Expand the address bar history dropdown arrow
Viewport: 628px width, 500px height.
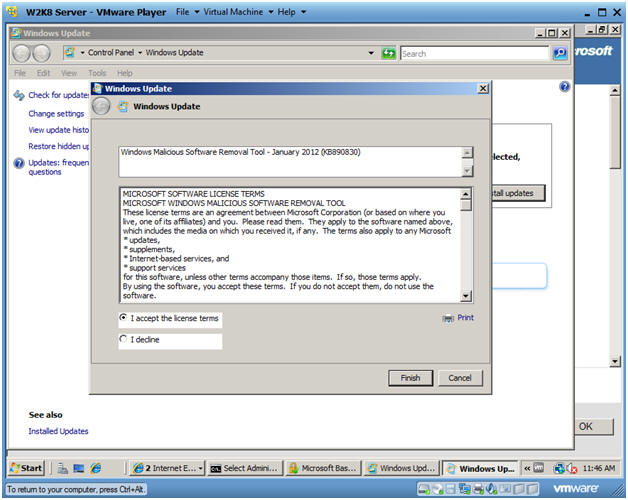coord(371,53)
